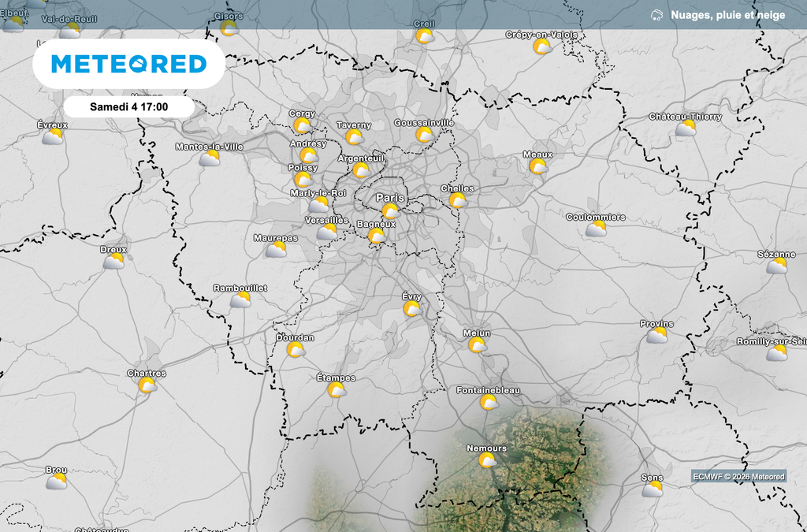Open the Sens weather icon
The width and height of the screenshot is (807, 532).
click(652, 489)
